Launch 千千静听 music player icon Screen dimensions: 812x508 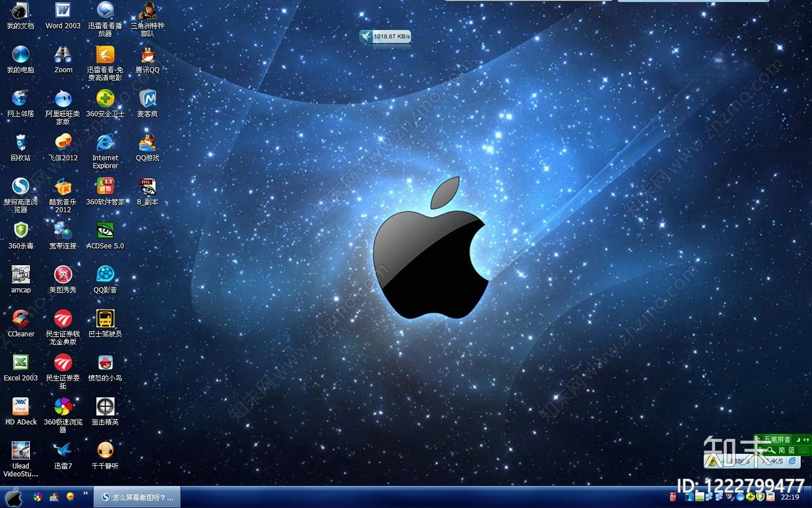coord(105,456)
